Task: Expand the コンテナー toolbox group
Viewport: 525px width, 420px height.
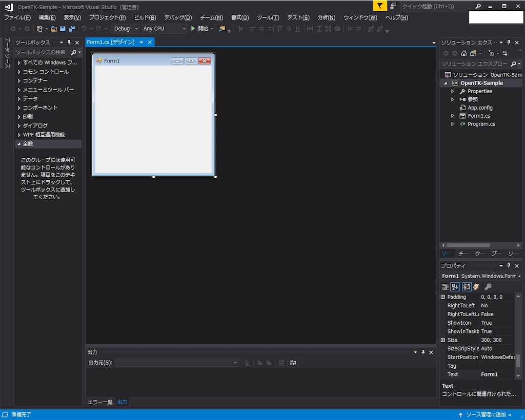Action: coord(19,81)
